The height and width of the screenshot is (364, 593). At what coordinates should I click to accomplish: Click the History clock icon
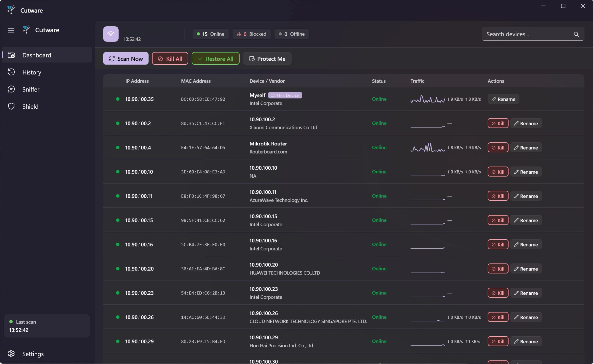(11, 72)
